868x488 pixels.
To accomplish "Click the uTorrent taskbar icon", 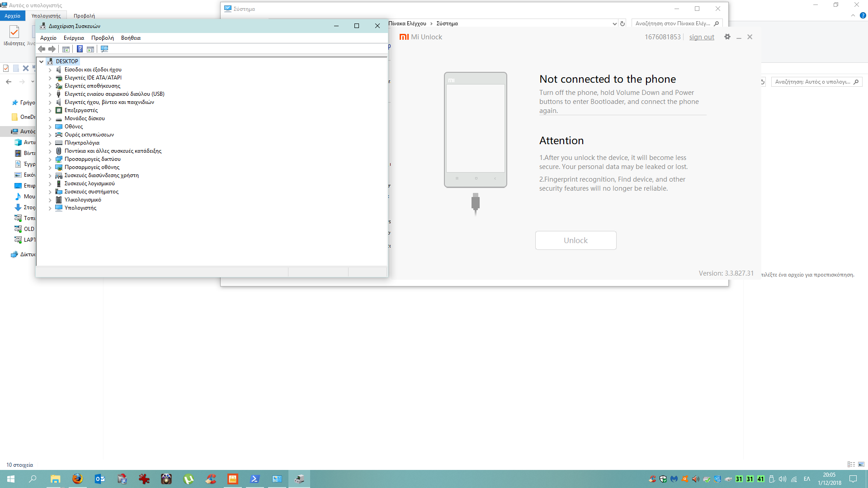I will tap(189, 479).
